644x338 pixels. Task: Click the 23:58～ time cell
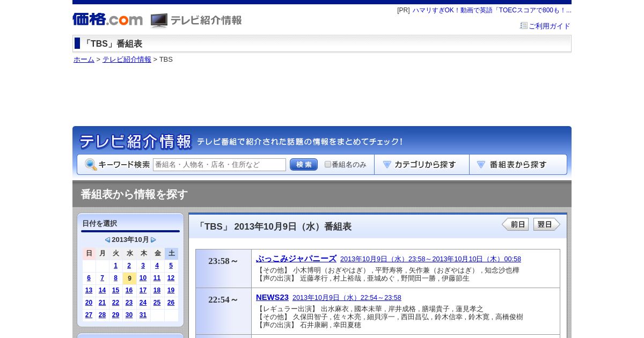[223, 268]
